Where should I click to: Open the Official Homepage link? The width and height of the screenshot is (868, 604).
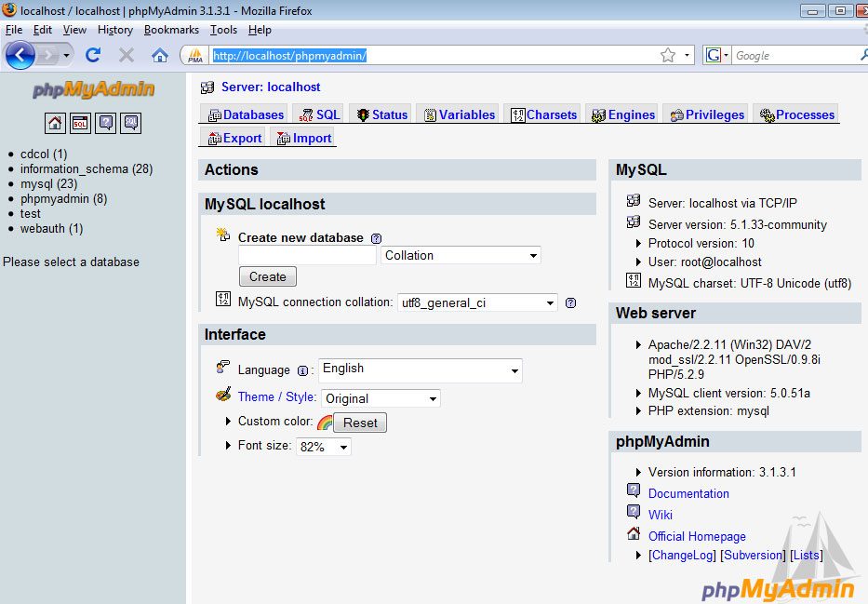click(x=697, y=536)
